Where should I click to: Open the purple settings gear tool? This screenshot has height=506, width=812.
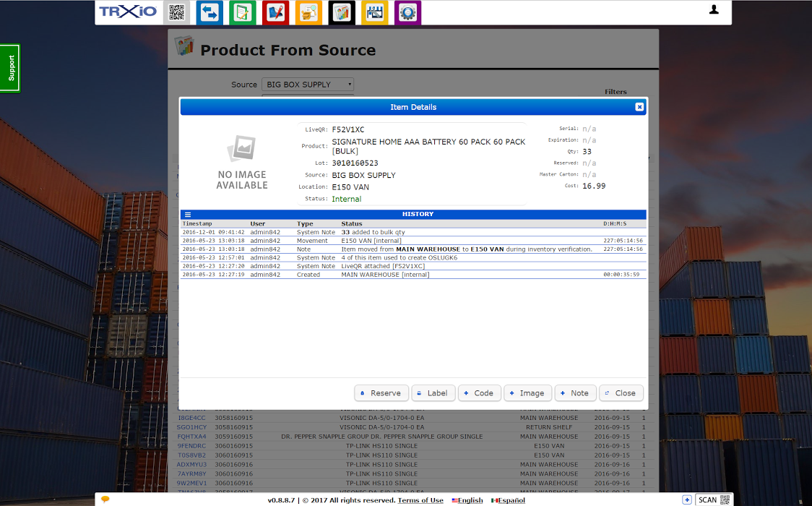click(x=407, y=12)
